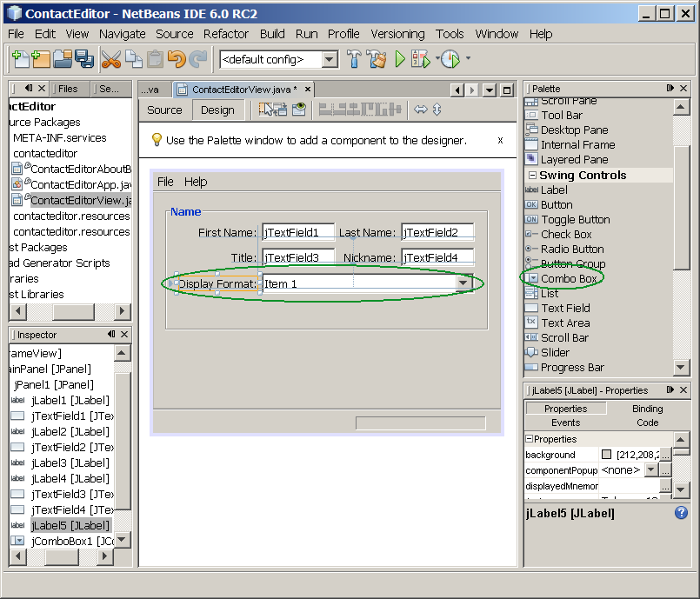This screenshot has height=599, width=700.
Task: Open the Refactor menu
Action: [226, 34]
